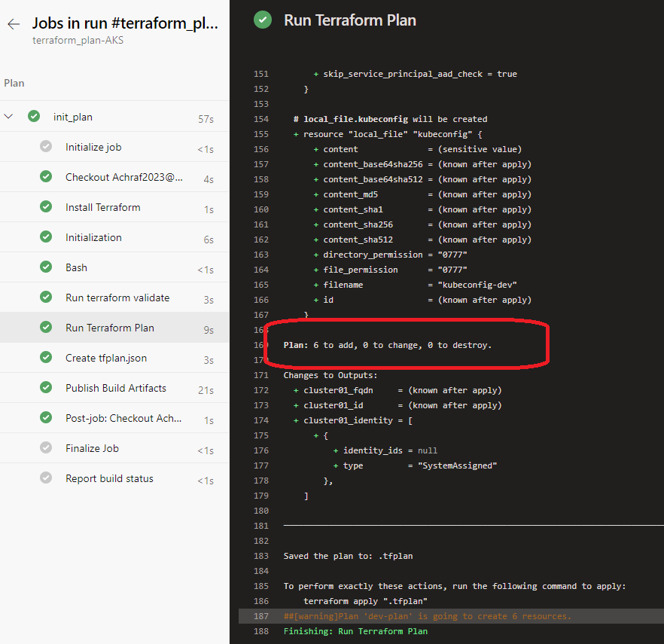Open the Checkout Achraf2023 step details
This screenshot has height=644, width=664.
pyautogui.click(x=113, y=177)
